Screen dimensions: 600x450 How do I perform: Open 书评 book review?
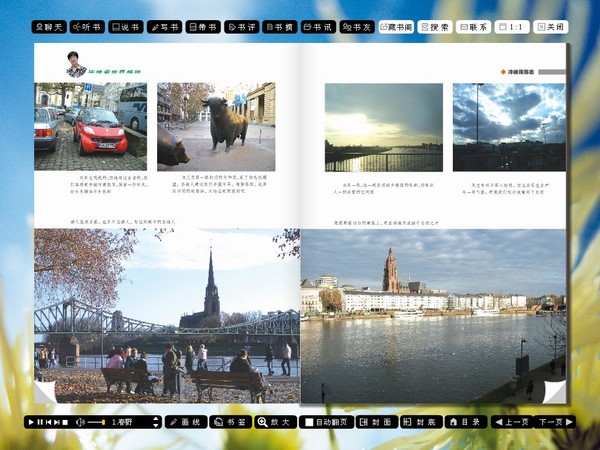click(x=242, y=27)
